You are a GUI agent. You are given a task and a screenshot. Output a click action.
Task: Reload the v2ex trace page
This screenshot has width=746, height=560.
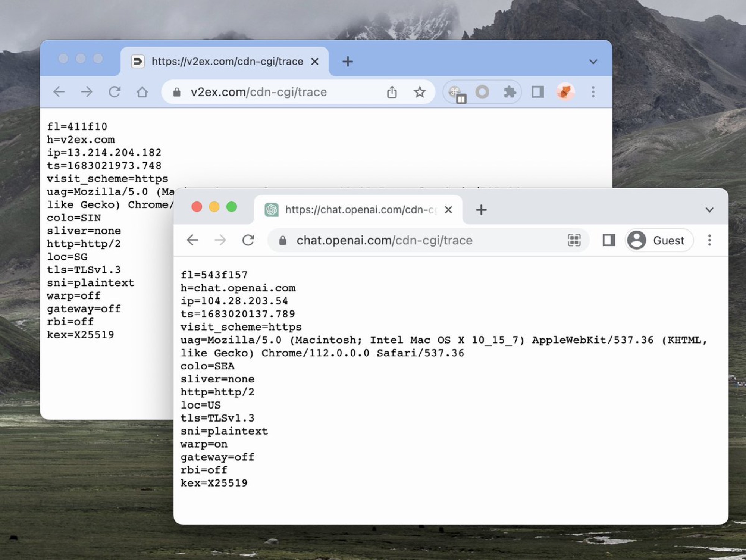[x=115, y=92]
